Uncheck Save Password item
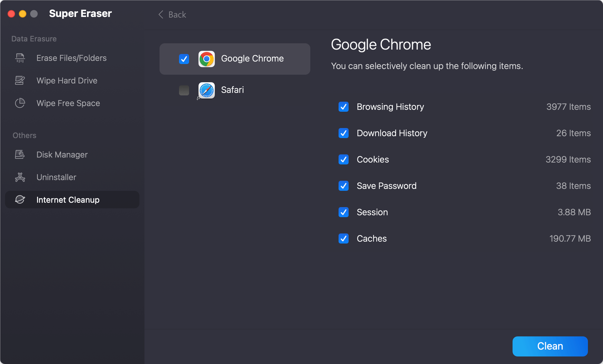 coord(344,186)
